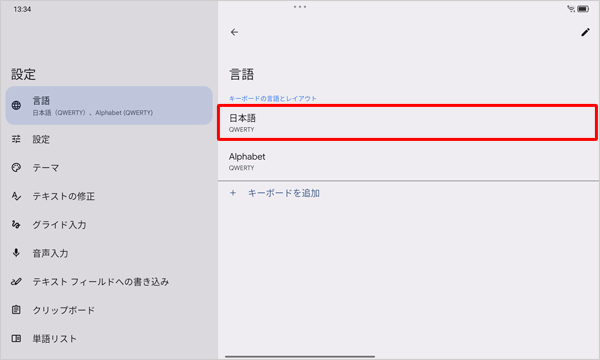Screen dimensions: 600x360
Task: Tap the three-dot handle at top
Action: pyautogui.click(x=300, y=7)
